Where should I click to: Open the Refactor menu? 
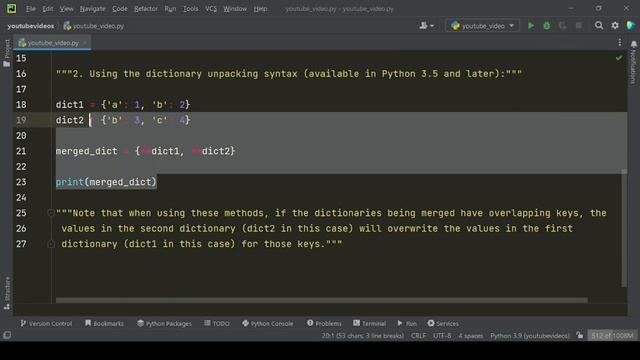(x=146, y=9)
